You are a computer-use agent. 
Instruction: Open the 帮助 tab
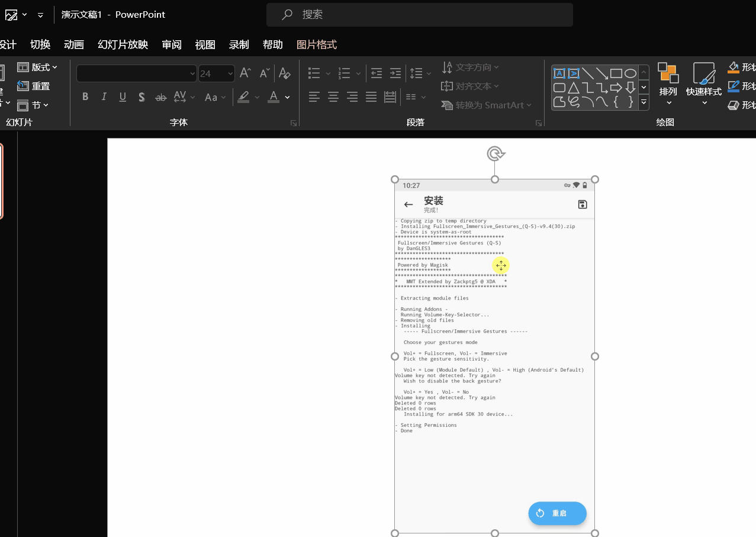pyautogui.click(x=273, y=44)
